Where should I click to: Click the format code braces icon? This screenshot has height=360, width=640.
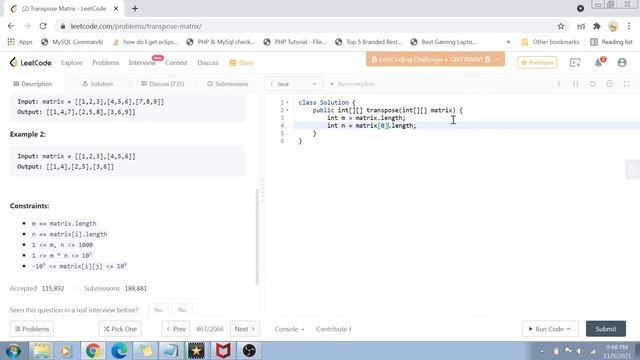click(x=576, y=84)
